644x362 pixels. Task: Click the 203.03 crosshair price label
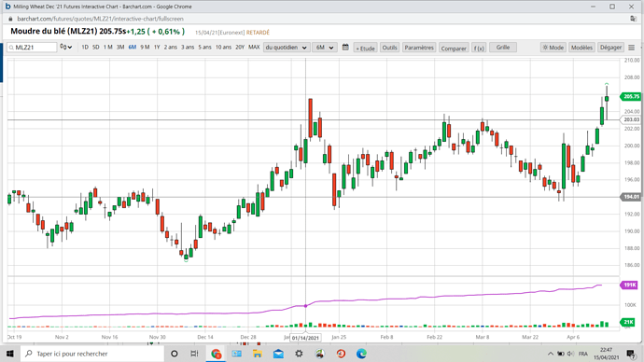pos(630,119)
